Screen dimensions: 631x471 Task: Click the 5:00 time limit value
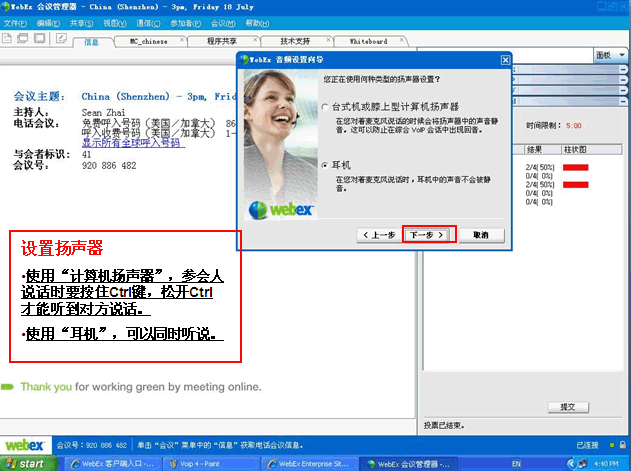click(x=574, y=126)
